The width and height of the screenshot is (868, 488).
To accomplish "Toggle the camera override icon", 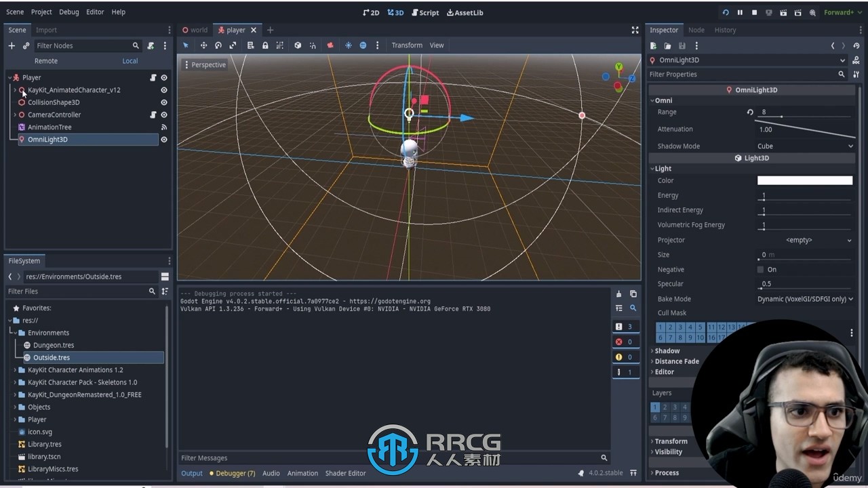I will pyautogui.click(x=330, y=45).
